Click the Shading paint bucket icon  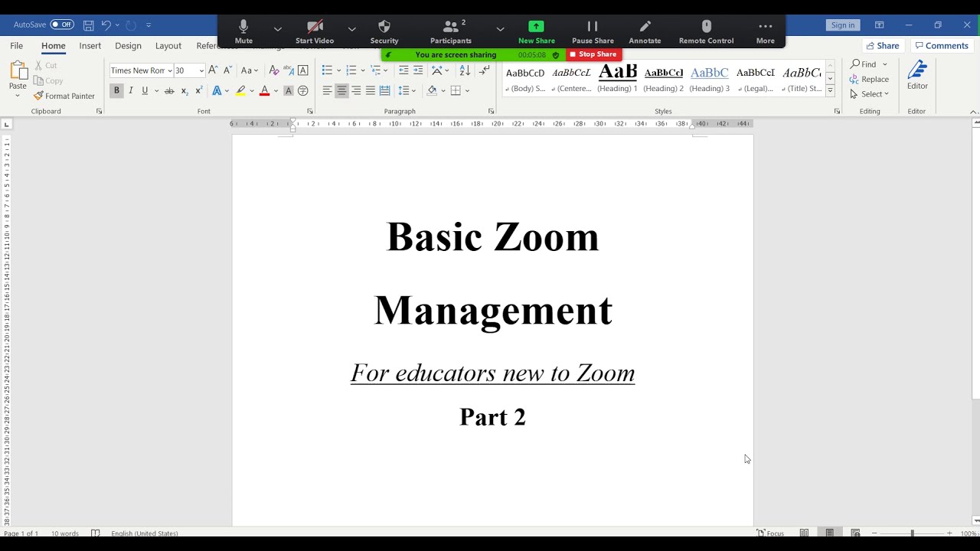[x=432, y=90]
